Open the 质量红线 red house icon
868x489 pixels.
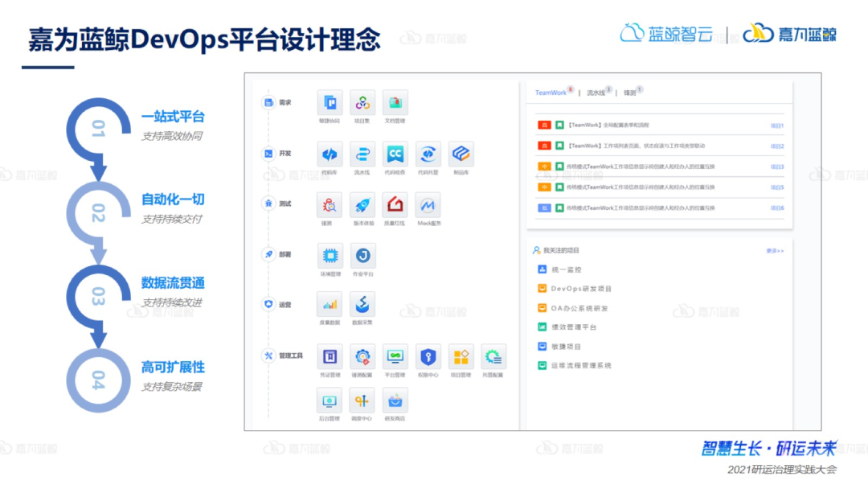click(x=395, y=205)
